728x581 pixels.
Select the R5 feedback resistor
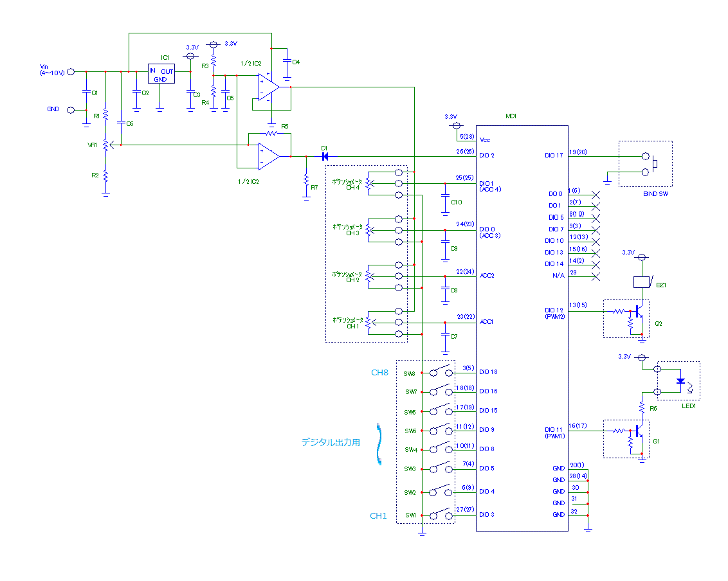tap(271, 134)
